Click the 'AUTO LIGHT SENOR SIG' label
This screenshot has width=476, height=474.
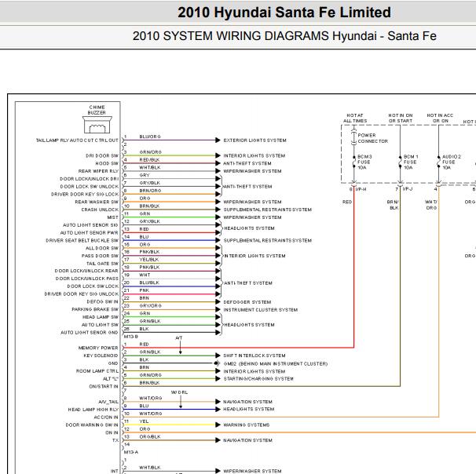[90, 225]
